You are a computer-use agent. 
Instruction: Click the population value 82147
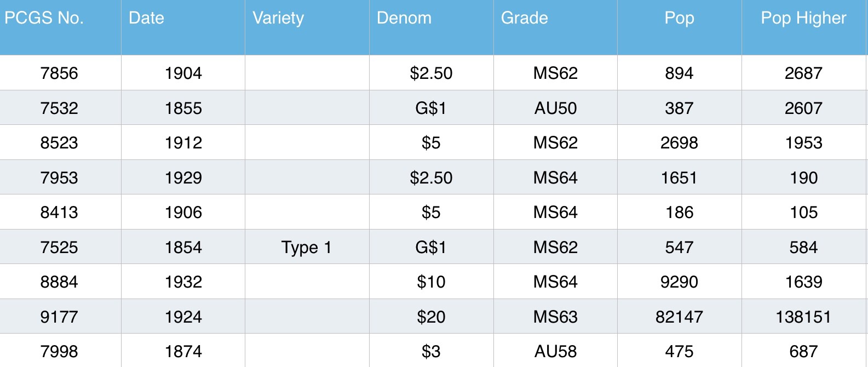pyautogui.click(x=679, y=317)
